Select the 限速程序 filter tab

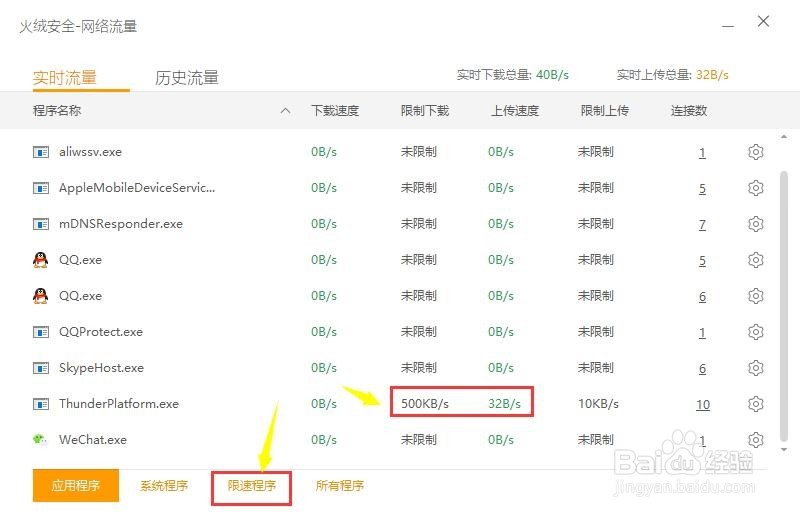(x=252, y=485)
